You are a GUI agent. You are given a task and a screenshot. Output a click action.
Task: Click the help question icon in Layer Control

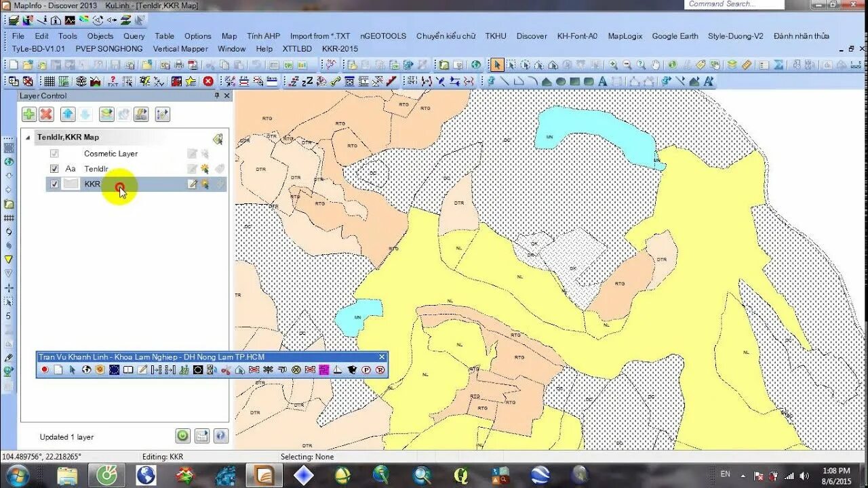point(220,436)
